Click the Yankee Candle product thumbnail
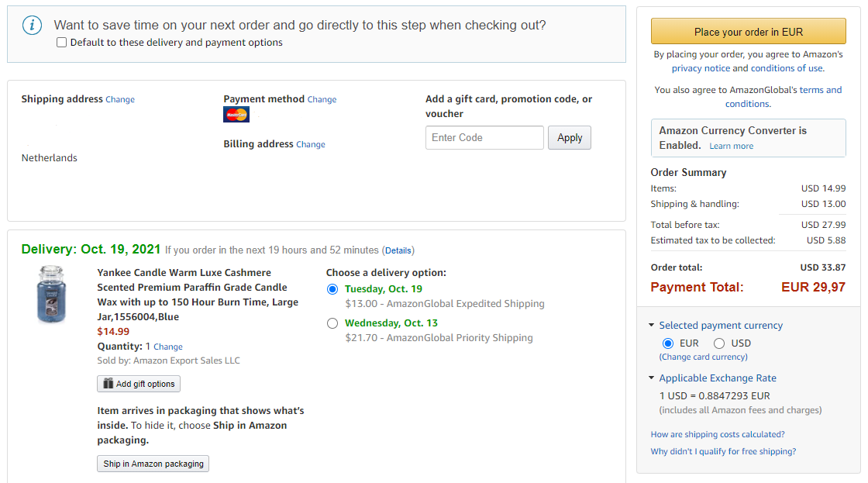Image resolution: width=868 pixels, height=483 pixels. [x=51, y=294]
